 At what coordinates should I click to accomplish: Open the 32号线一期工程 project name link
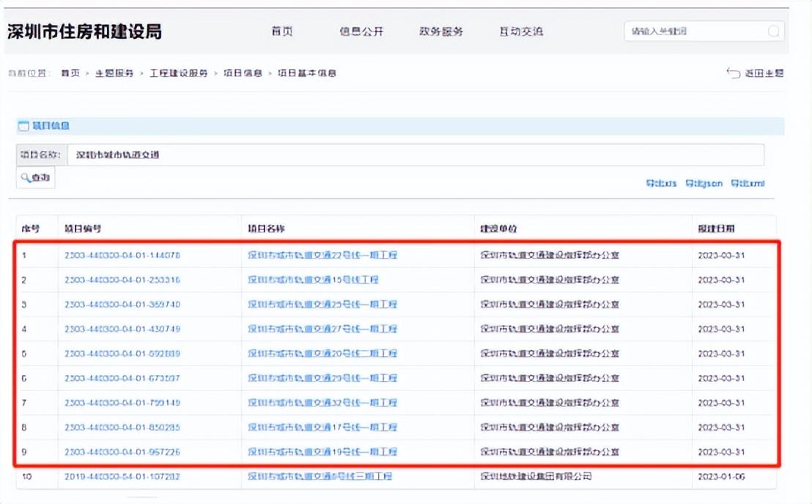click(322, 403)
